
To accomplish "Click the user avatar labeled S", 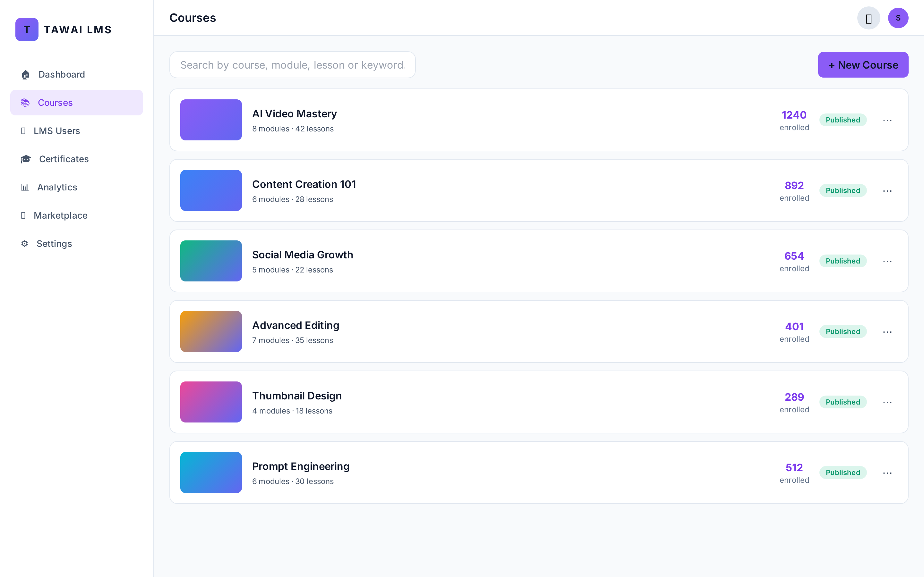I will click(x=898, y=18).
